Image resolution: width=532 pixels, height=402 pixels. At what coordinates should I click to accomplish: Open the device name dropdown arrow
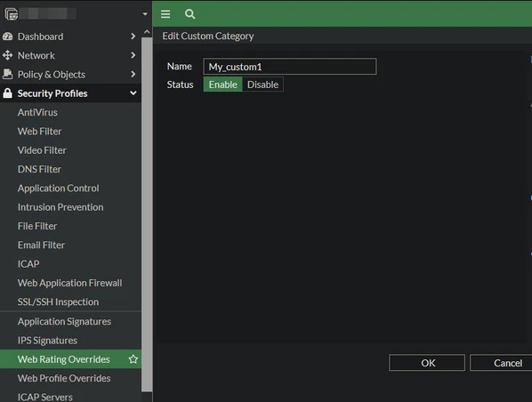pyautogui.click(x=145, y=14)
